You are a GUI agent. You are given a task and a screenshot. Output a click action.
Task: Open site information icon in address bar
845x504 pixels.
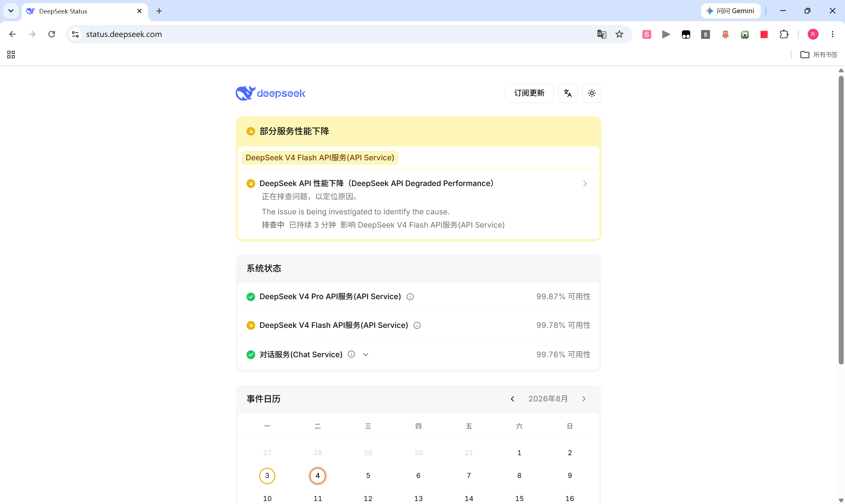coord(76,34)
